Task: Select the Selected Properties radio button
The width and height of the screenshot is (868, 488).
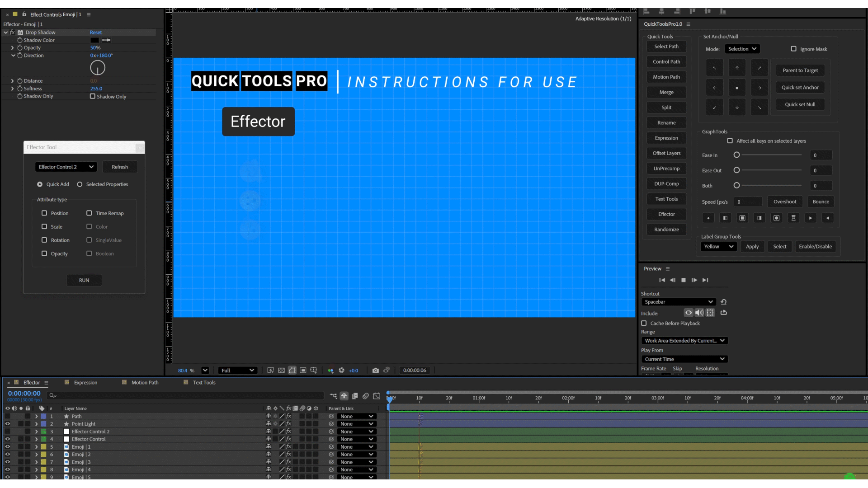Action: 80,184
